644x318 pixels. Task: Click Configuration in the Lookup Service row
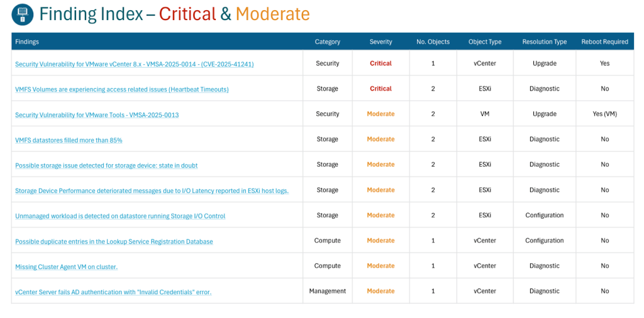pos(544,241)
